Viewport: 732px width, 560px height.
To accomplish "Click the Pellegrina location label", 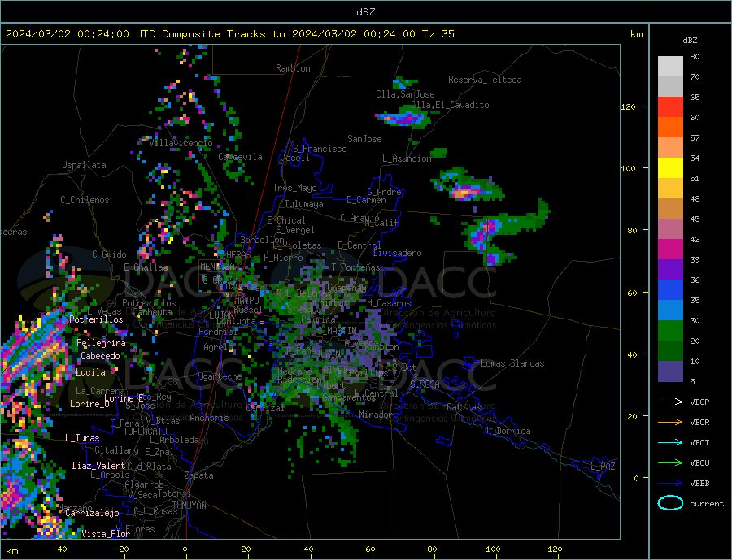I will (x=101, y=343).
